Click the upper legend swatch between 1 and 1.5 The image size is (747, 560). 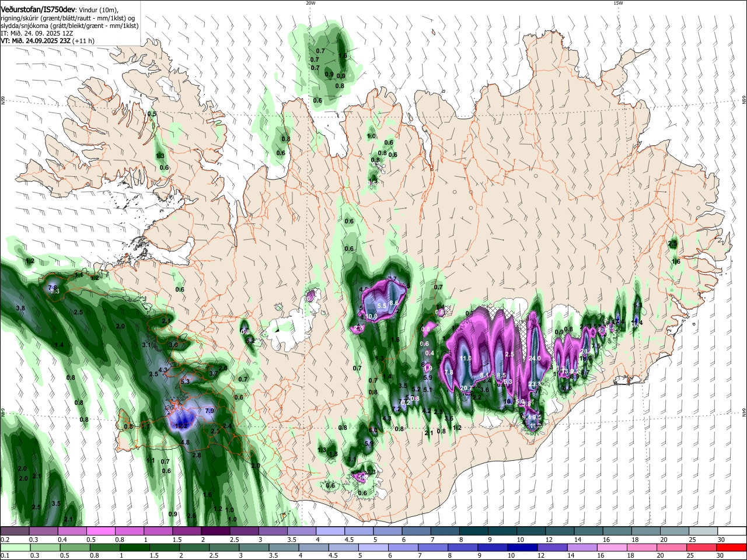[x=158, y=531]
